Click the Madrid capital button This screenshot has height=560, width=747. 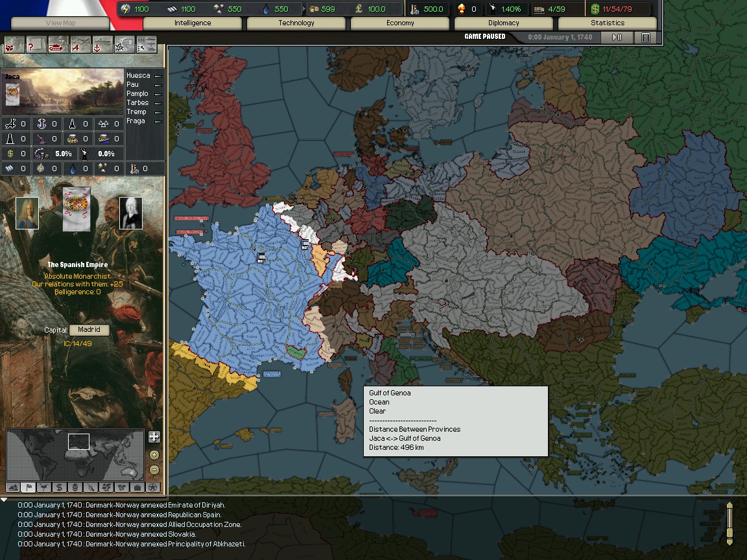click(89, 330)
